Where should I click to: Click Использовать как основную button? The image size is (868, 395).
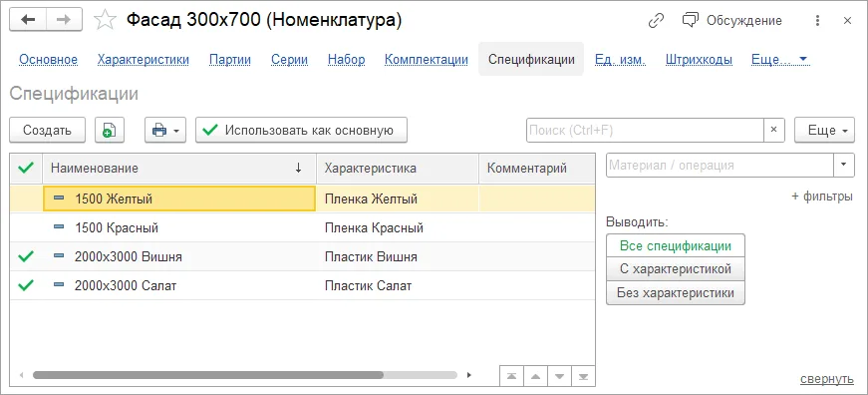point(302,131)
